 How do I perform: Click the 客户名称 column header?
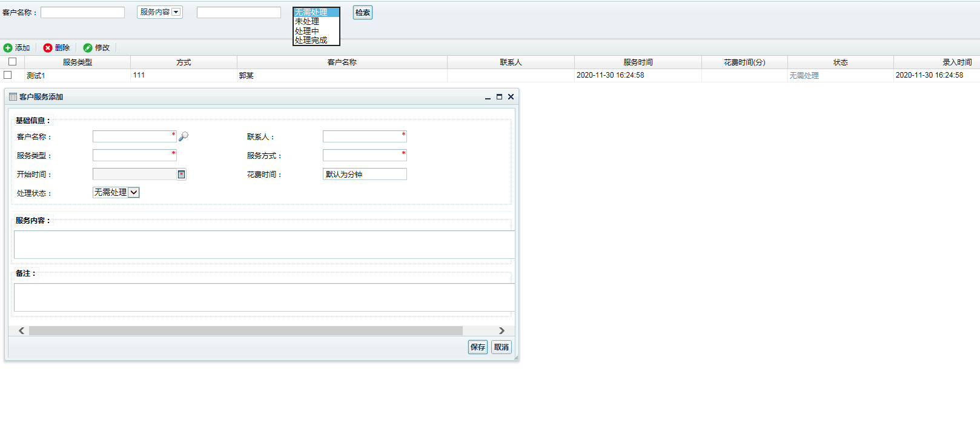[x=342, y=62]
